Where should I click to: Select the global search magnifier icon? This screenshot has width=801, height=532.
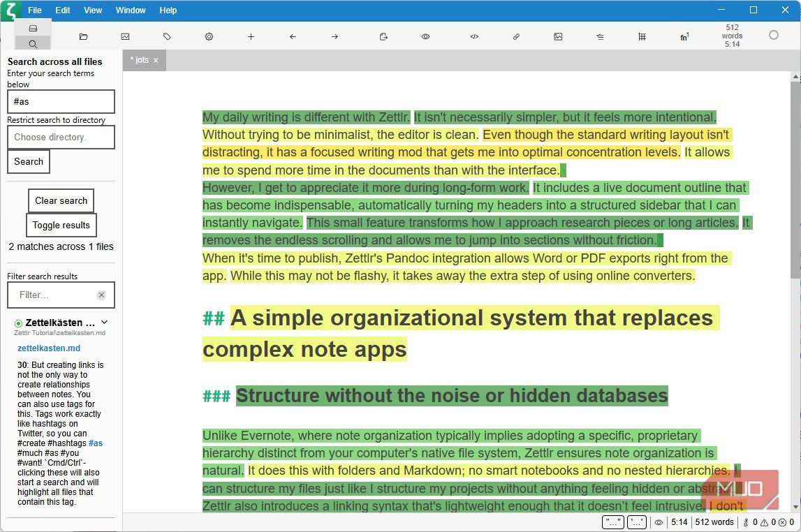coord(33,43)
